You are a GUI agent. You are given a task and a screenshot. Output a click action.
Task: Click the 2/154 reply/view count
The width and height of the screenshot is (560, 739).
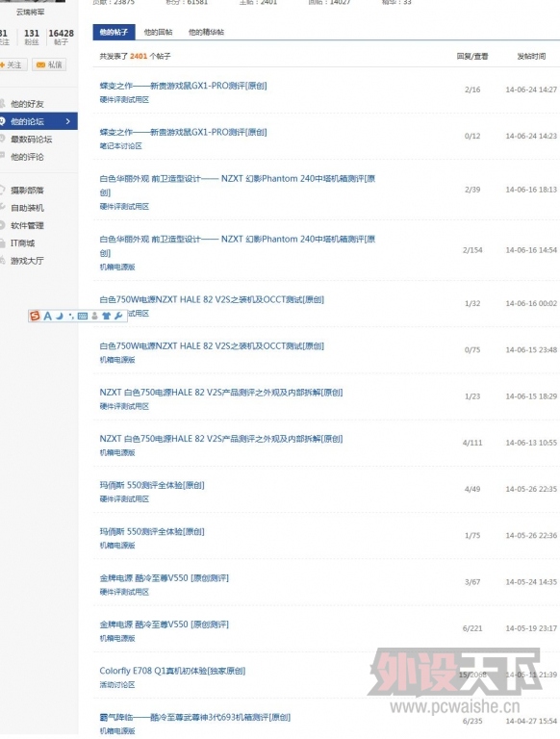click(472, 250)
